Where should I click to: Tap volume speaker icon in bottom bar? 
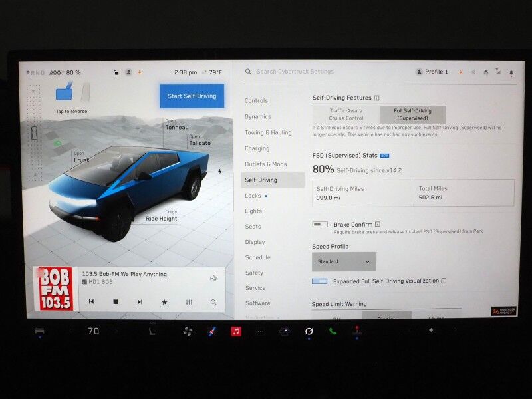[x=431, y=330]
